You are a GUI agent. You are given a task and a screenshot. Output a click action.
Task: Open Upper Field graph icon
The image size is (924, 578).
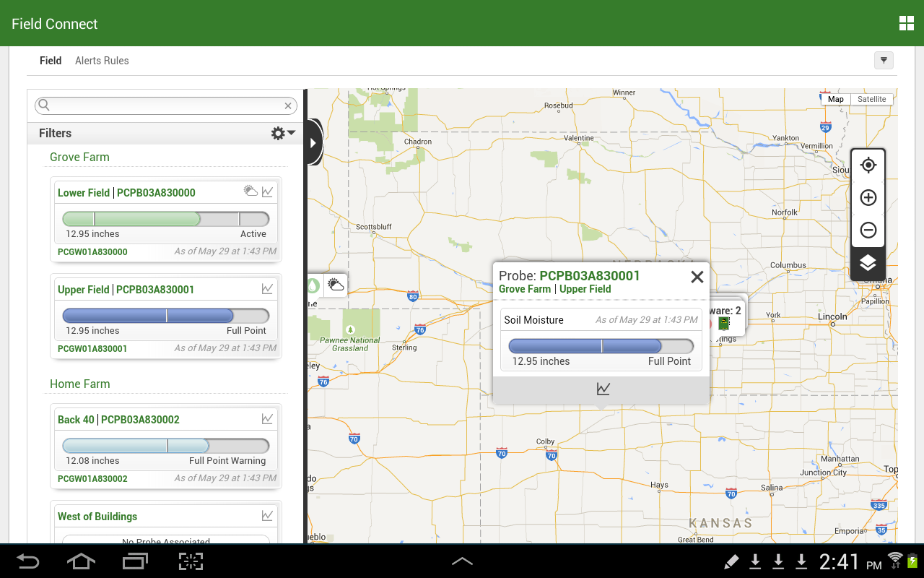[x=268, y=288]
